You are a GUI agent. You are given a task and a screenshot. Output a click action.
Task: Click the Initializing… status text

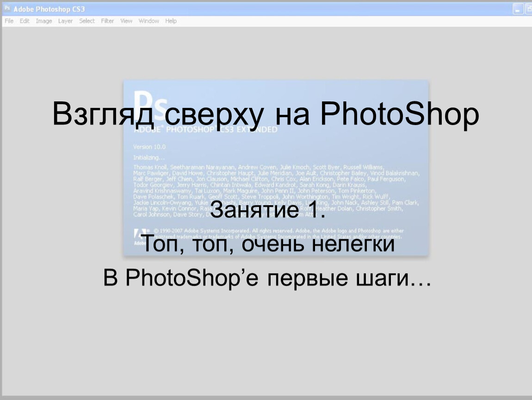(x=148, y=158)
